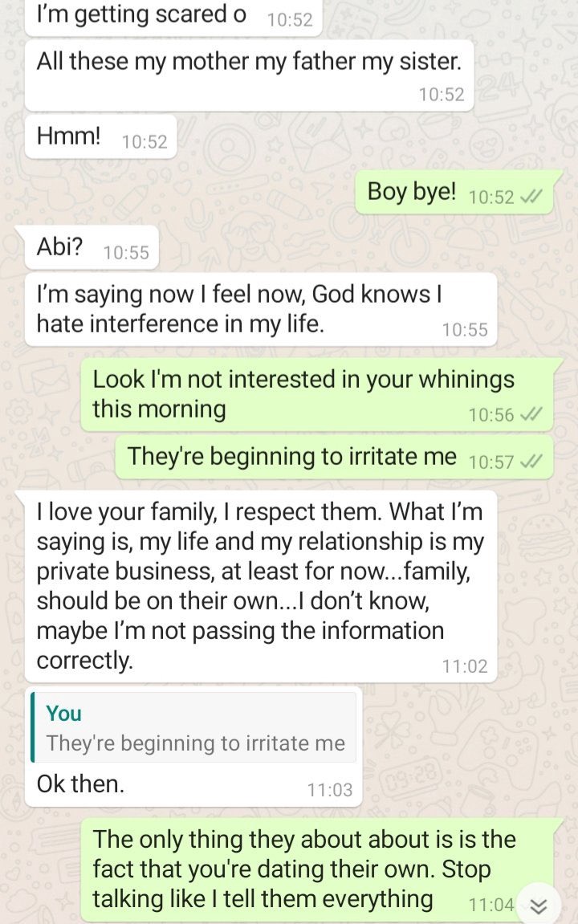This screenshot has height=924, width=578.
Task: Select 'Look I'm not interested' green bubble
Action: (x=317, y=395)
